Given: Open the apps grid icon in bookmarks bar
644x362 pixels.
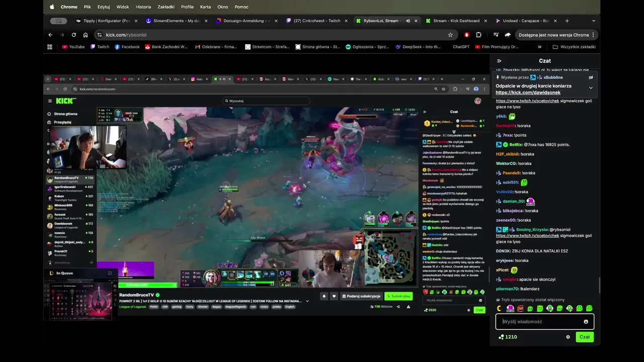Looking at the screenshot, I should (x=50, y=47).
